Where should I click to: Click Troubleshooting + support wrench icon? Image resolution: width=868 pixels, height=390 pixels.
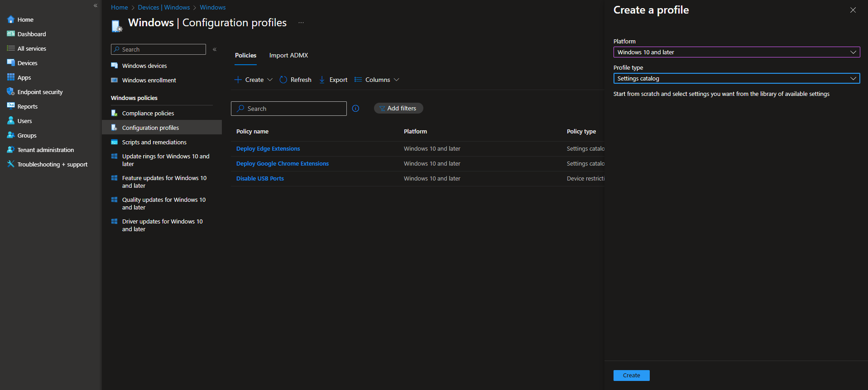tap(11, 164)
